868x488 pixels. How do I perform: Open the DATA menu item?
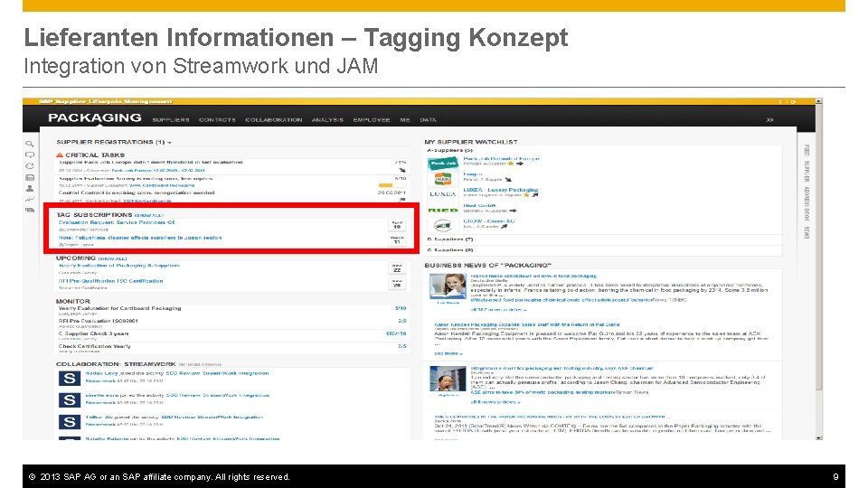428,120
